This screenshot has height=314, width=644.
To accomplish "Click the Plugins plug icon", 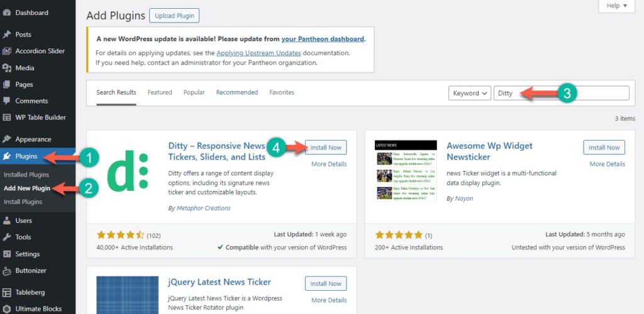I will click(x=6, y=156).
